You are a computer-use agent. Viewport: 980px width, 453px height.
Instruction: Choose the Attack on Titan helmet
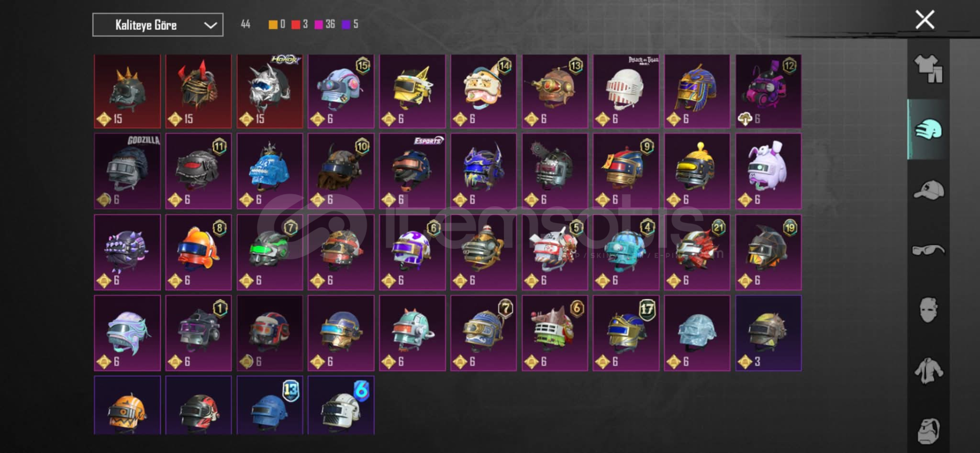(626, 91)
